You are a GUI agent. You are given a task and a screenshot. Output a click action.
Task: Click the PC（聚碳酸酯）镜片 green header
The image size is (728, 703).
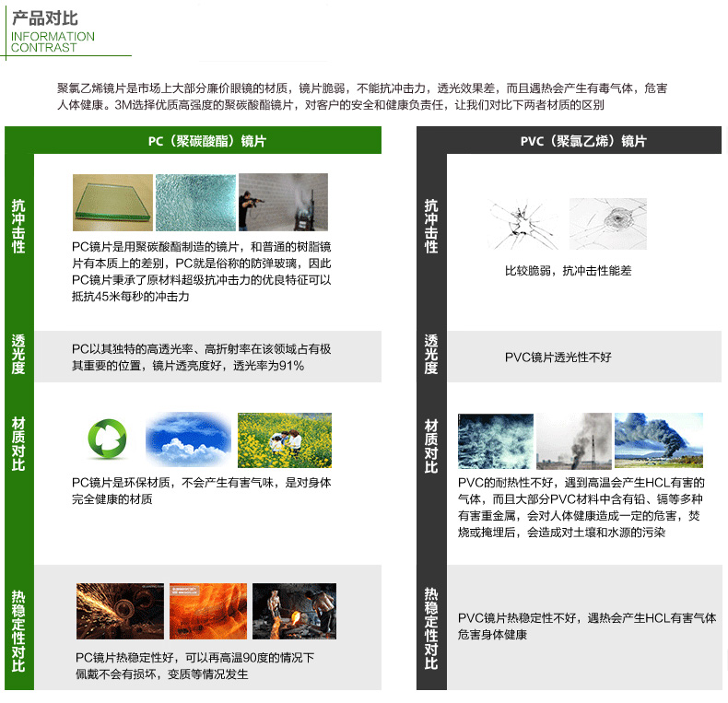[x=207, y=141]
